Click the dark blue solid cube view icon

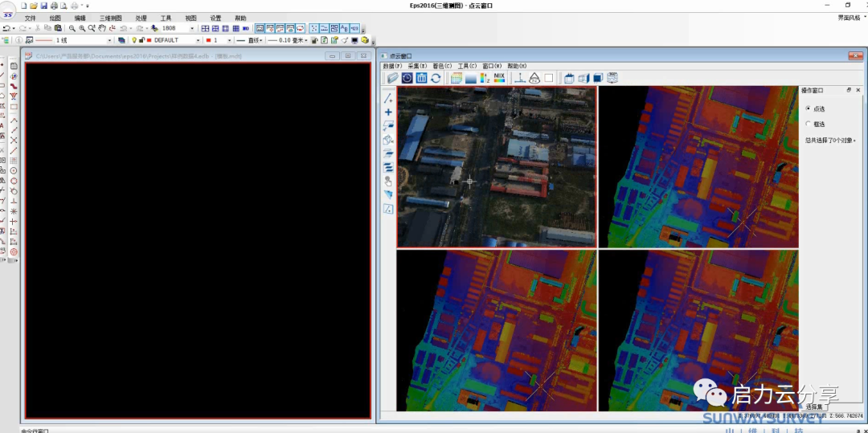click(598, 78)
